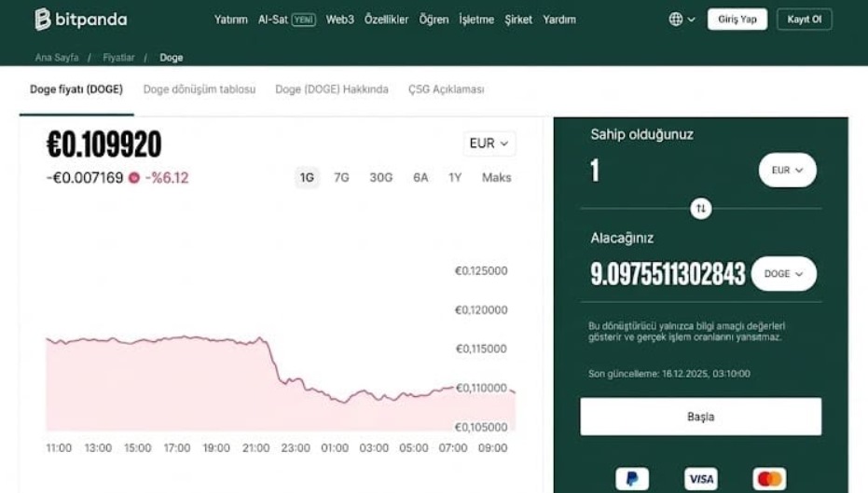Click the result field 9.0975511302843
Screen dimensions: 868x493
coord(668,273)
